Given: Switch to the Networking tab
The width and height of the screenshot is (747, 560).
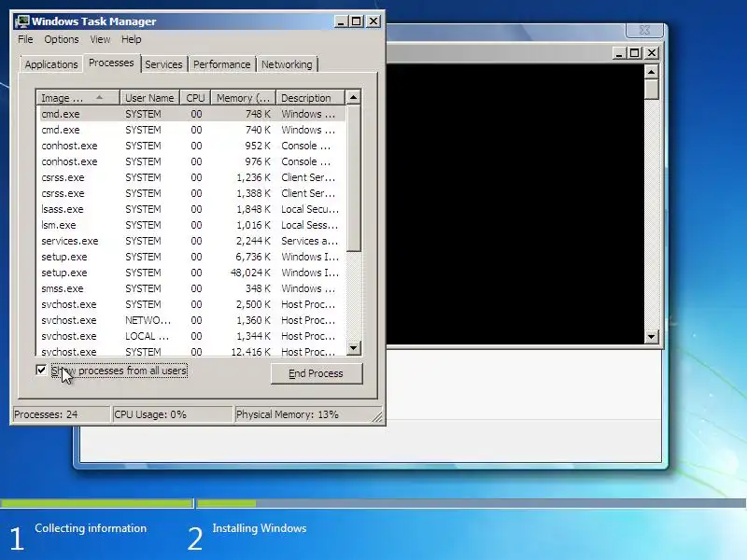Looking at the screenshot, I should click(x=287, y=64).
